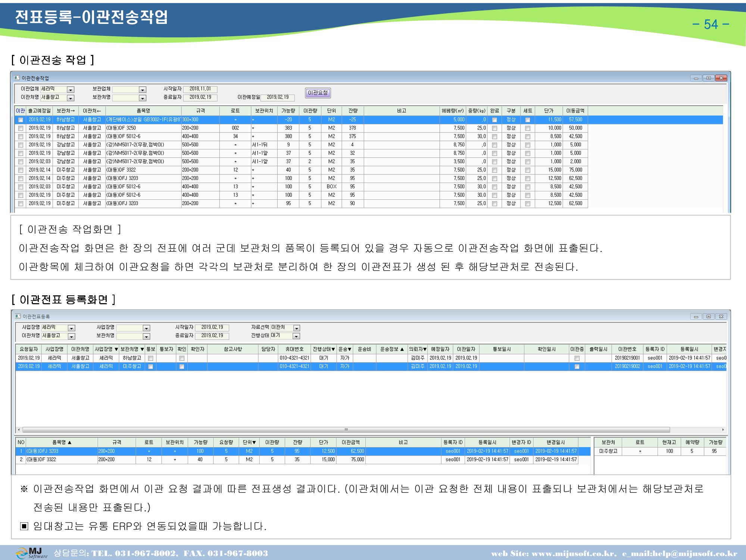Click the 이관요청 button

tap(318, 93)
